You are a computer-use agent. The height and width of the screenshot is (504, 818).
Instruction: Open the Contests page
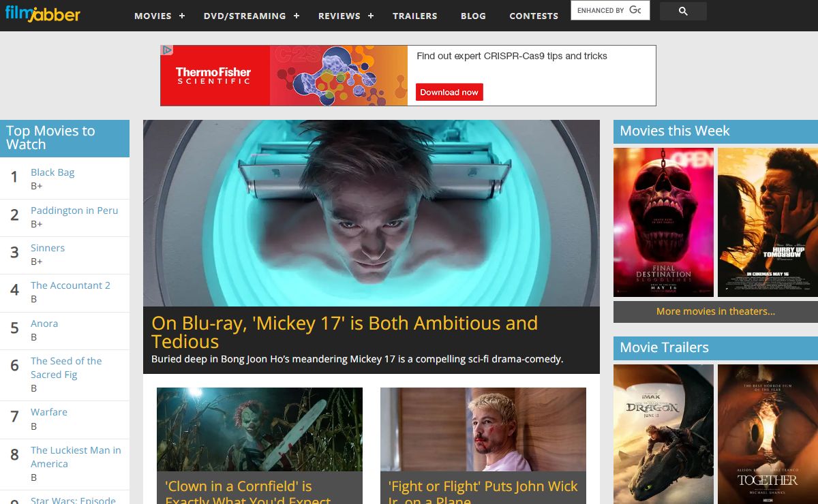(534, 16)
